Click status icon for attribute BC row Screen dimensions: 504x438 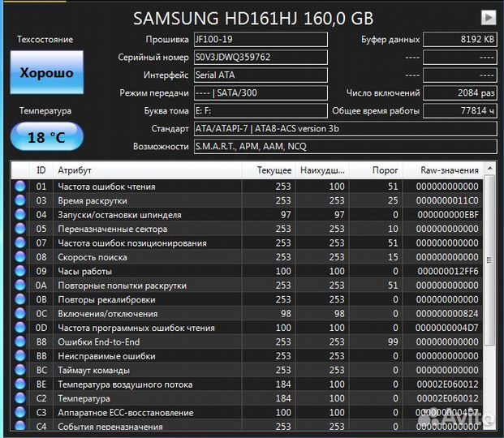coord(20,370)
